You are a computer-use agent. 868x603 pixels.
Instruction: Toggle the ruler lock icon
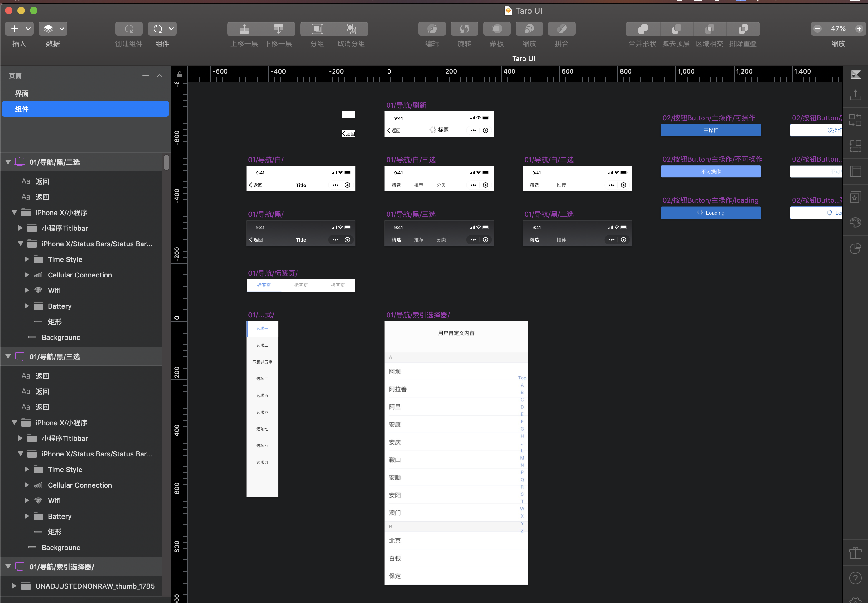coord(179,75)
